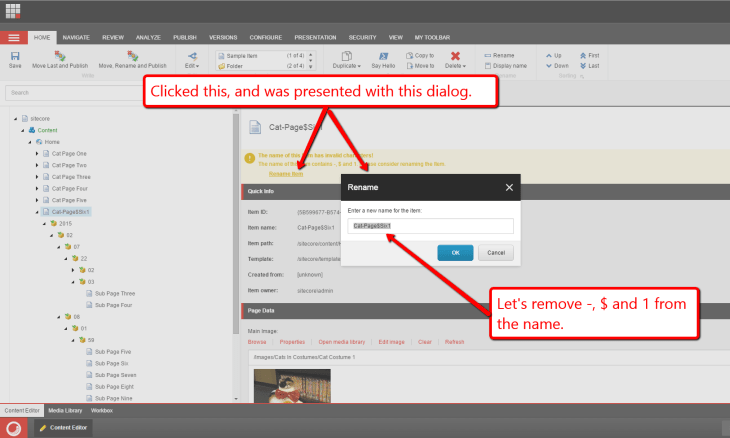Switch to the Publish ribbon tab
730x438 pixels.
pyautogui.click(x=185, y=37)
